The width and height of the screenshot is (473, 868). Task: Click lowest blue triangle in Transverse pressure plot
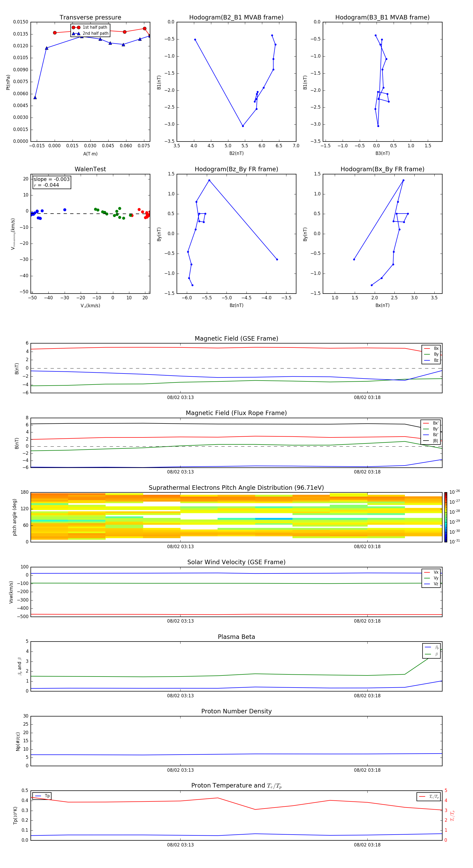35,97
